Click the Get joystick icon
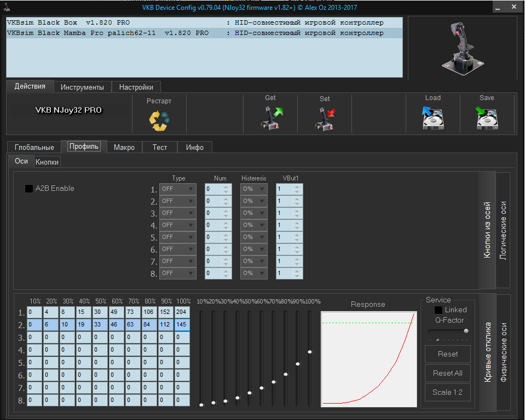 point(272,118)
